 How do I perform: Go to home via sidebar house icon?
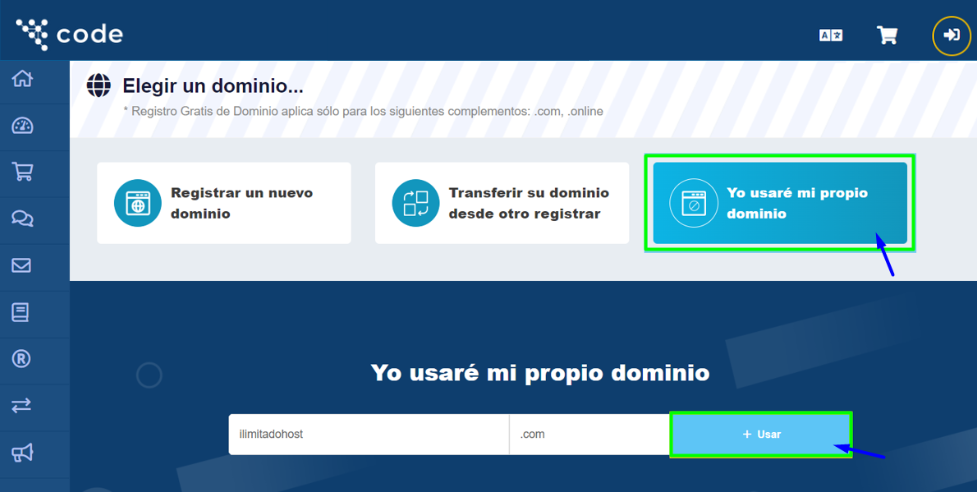pos(22,79)
